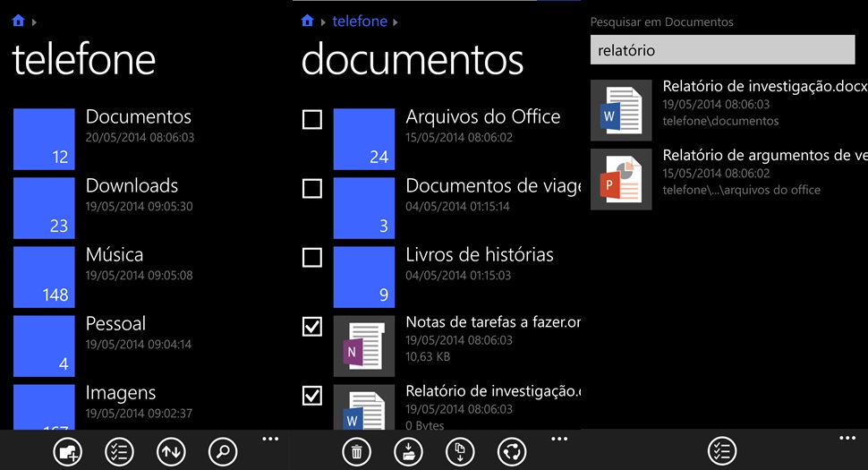
Task: Expand the ellipsis menu in the search pane
Action: coord(847,438)
